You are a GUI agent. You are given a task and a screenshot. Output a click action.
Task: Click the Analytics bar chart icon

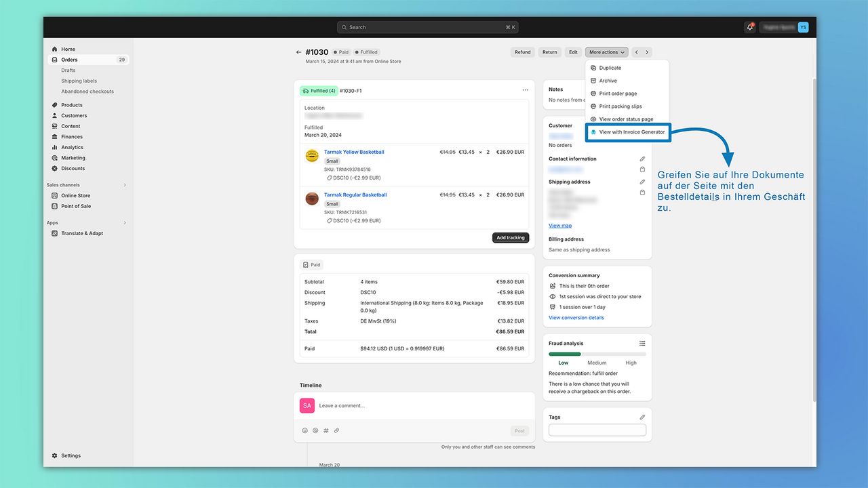pyautogui.click(x=55, y=147)
